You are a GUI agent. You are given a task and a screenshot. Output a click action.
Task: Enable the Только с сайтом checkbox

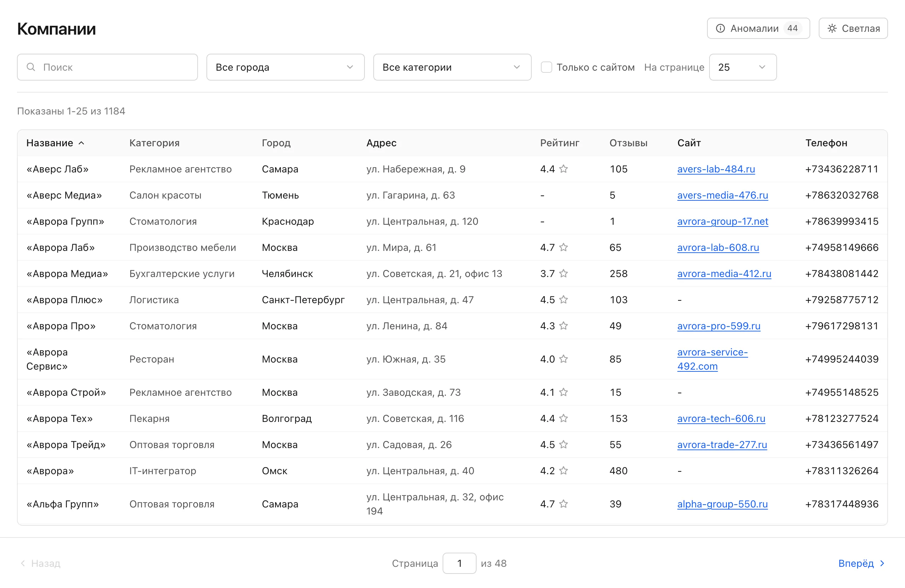tap(547, 67)
